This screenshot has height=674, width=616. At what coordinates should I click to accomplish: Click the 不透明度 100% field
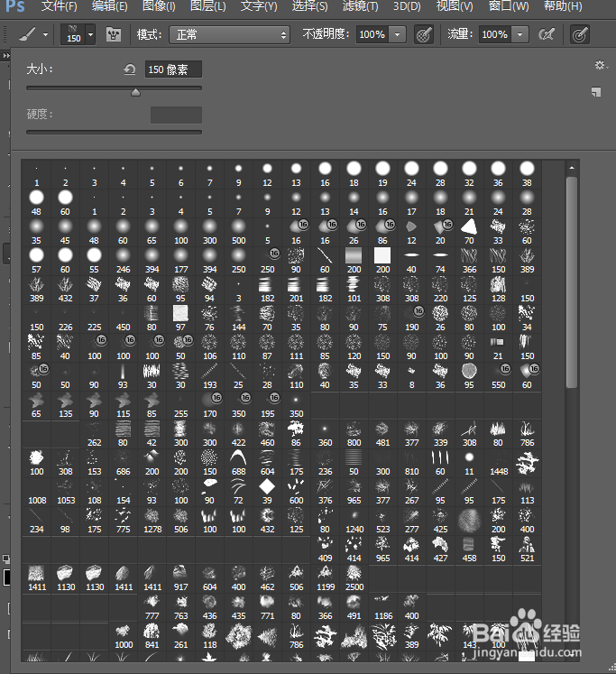point(372,34)
